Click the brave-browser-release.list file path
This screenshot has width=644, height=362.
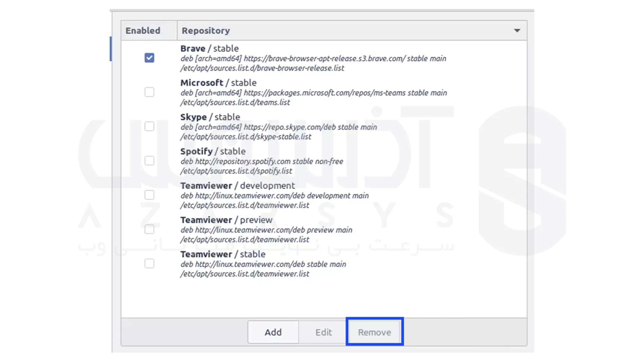click(262, 68)
